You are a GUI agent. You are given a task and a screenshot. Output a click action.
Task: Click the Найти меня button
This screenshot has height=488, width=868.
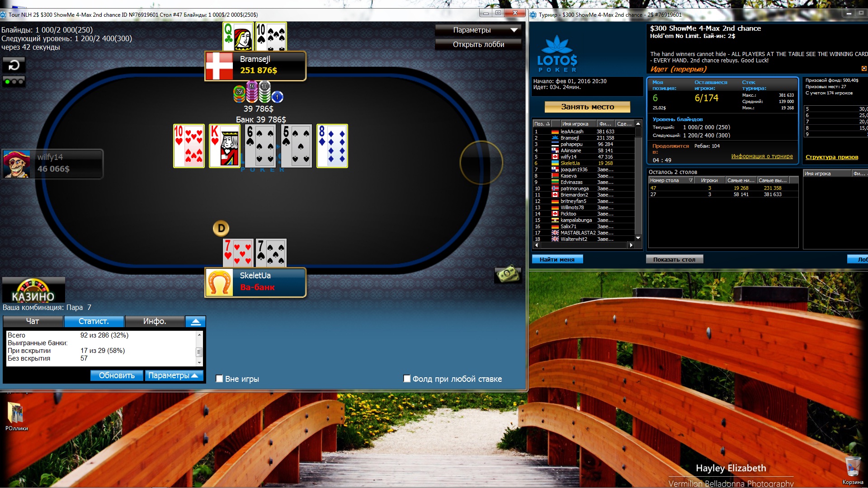tap(557, 259)
